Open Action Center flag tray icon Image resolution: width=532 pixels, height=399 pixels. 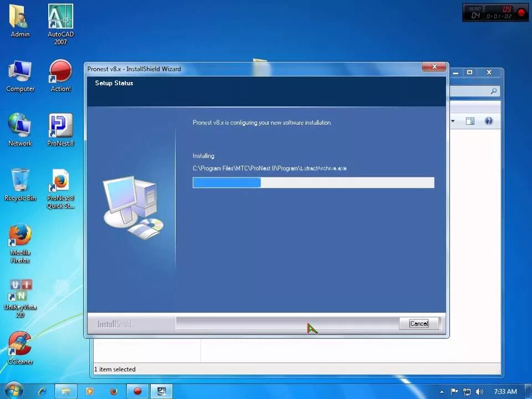tap(454, 392)
